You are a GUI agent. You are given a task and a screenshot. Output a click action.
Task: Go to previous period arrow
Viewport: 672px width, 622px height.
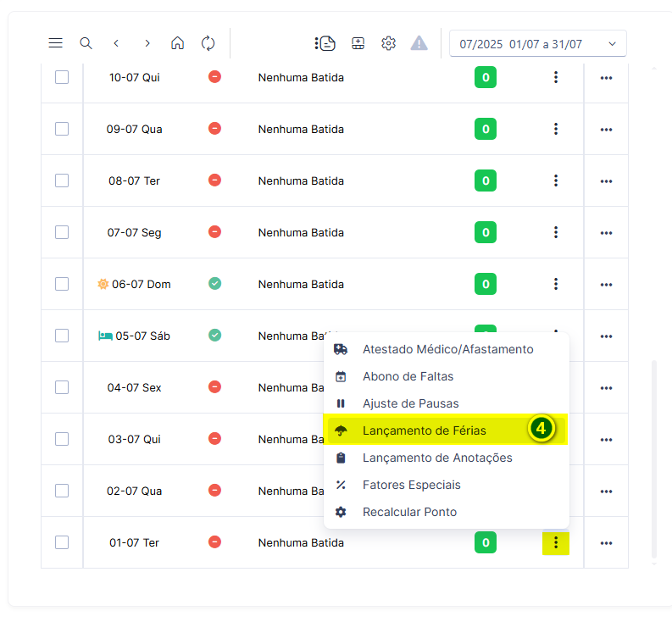pyautogui.click(x=116, y=43)
